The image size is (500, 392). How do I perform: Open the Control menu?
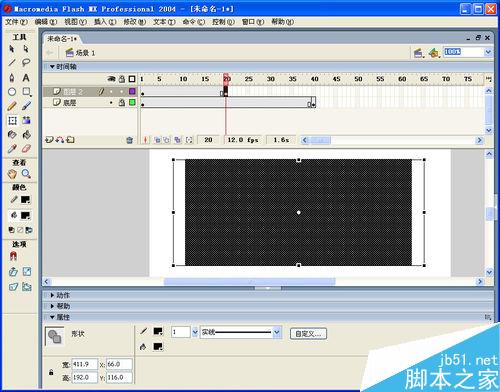(223, 22)
